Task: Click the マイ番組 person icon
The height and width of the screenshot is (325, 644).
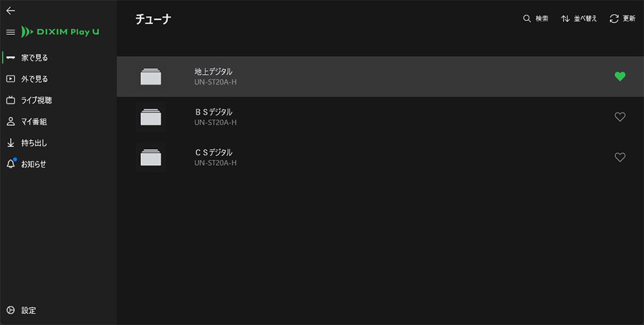Action: click(10, 121)
